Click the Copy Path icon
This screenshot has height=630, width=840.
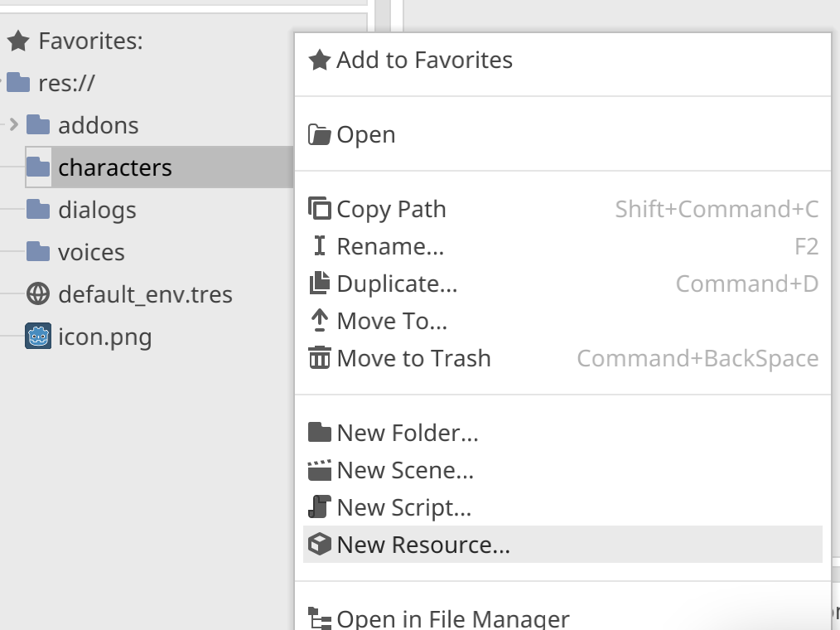point(319,209)
